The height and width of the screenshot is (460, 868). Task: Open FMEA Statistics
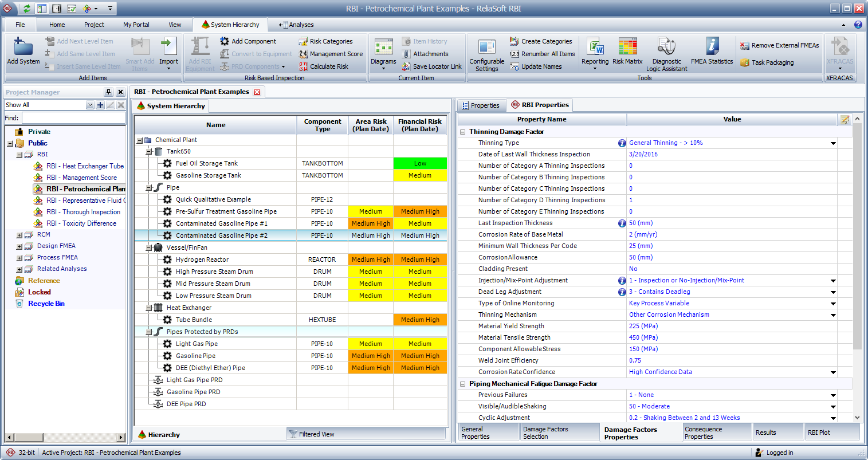[x=712, y=47]
